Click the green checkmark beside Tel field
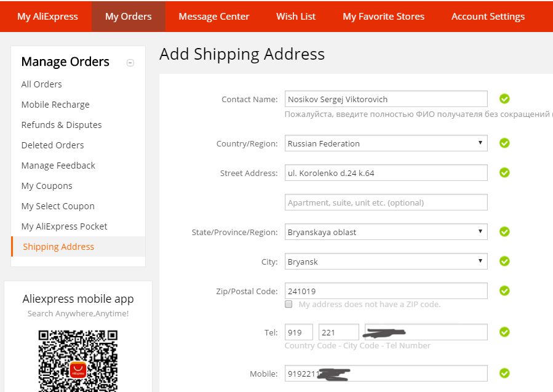 [504, 332]
